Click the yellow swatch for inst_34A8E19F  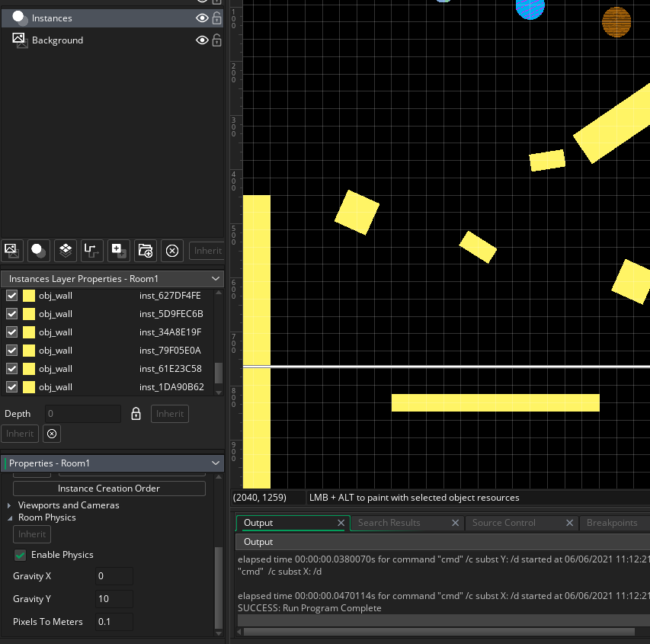(29, 332)
